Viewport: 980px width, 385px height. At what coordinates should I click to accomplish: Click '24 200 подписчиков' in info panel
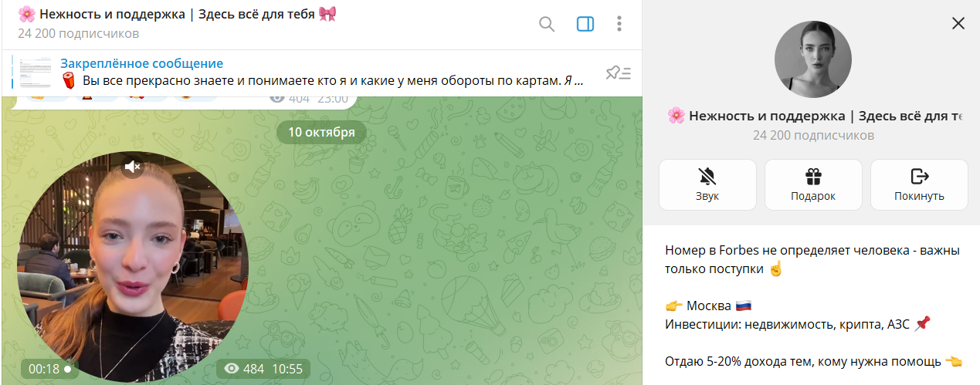(x=813, y=135)
